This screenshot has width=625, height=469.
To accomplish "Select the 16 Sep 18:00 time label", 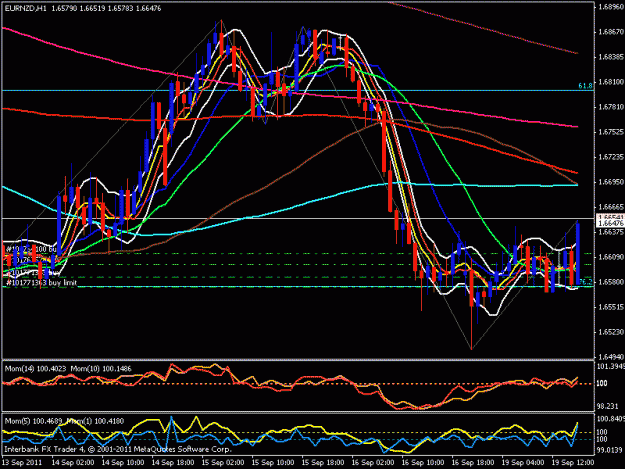I will 473,463.
